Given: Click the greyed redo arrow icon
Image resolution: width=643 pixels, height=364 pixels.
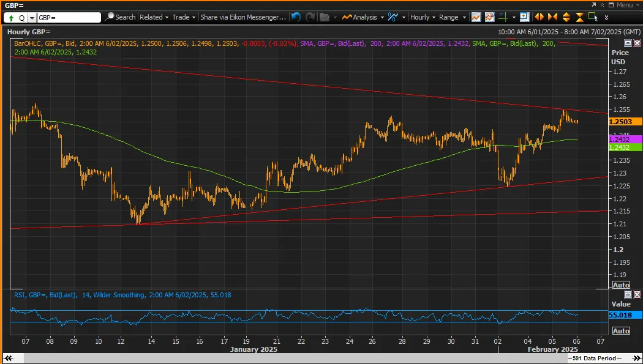Looking at the screenshot, I should click(x=310, y=17).
